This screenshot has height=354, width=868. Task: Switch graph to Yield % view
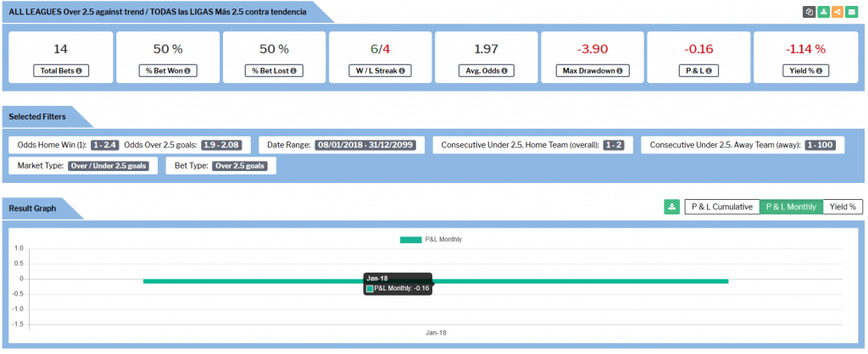843,207
